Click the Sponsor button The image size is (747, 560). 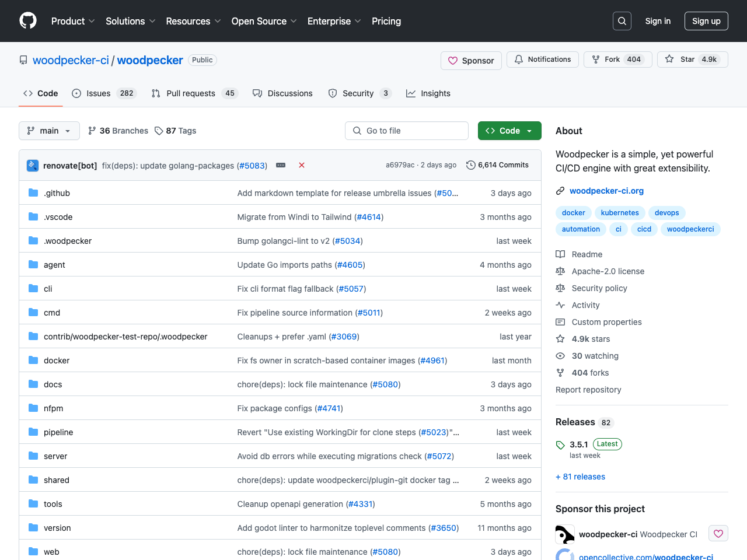coord(471,61)
